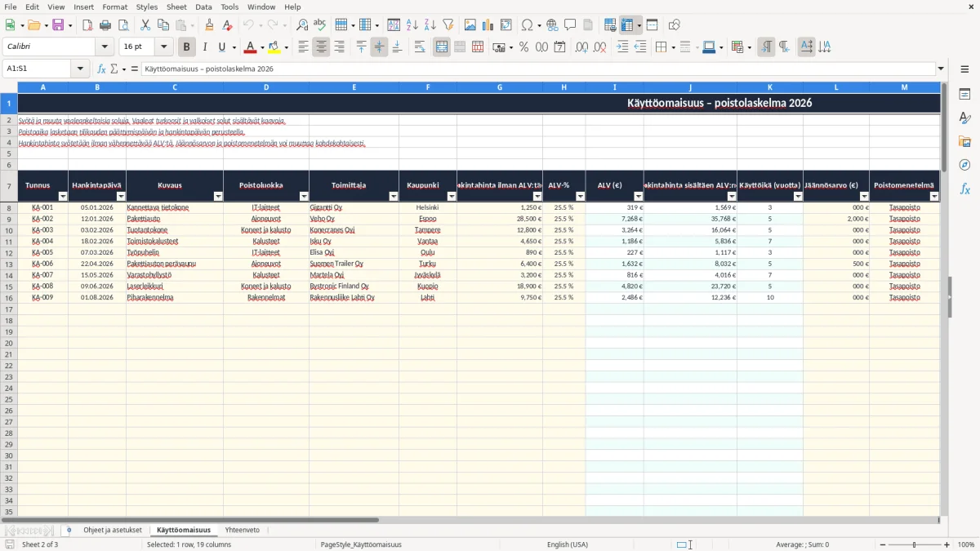980x551 pixels.
Task: Run the Spelling check icon
Action: (x=320, y=25)
